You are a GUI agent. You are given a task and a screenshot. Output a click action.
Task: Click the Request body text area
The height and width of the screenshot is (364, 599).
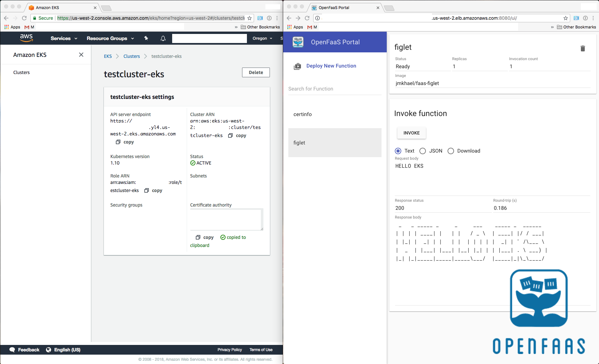pyautogui.click(x=493, y=178)
